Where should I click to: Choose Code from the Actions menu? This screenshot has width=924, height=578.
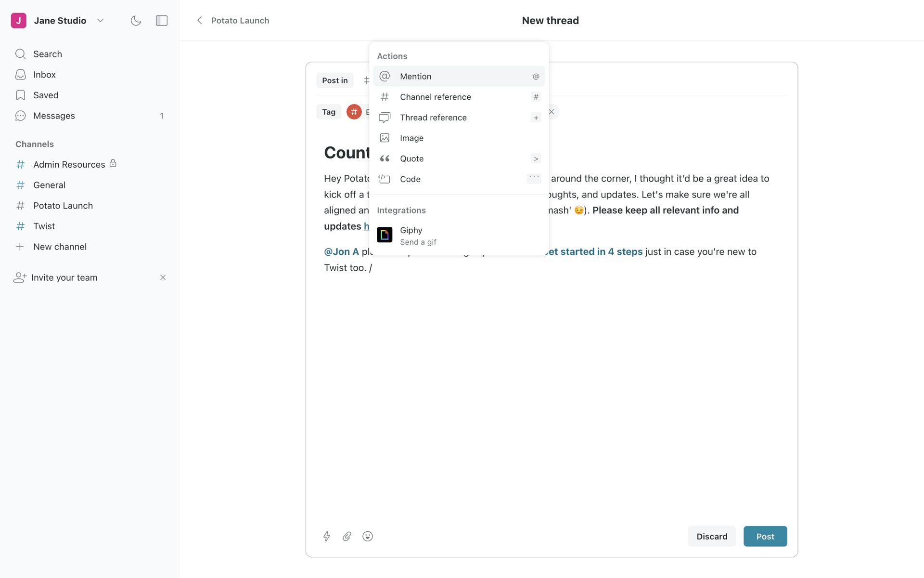[x=459, y=179]
